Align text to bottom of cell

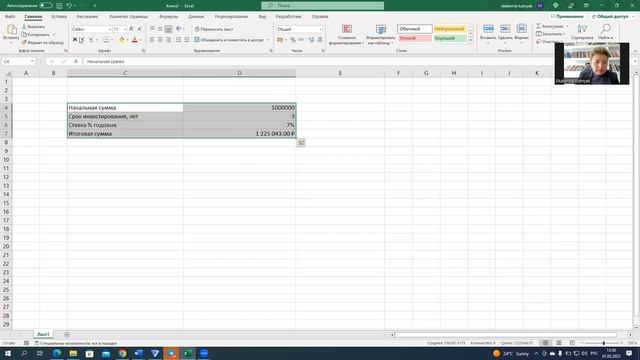pos(168,29)
